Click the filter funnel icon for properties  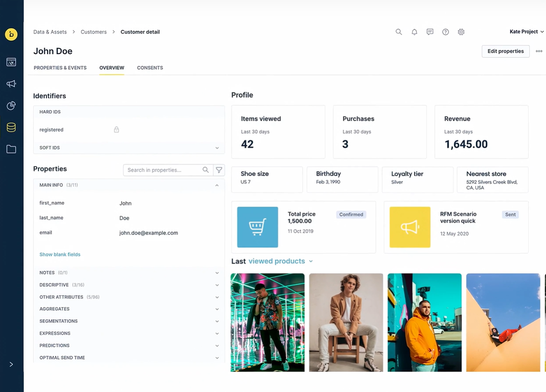(219, 170)
